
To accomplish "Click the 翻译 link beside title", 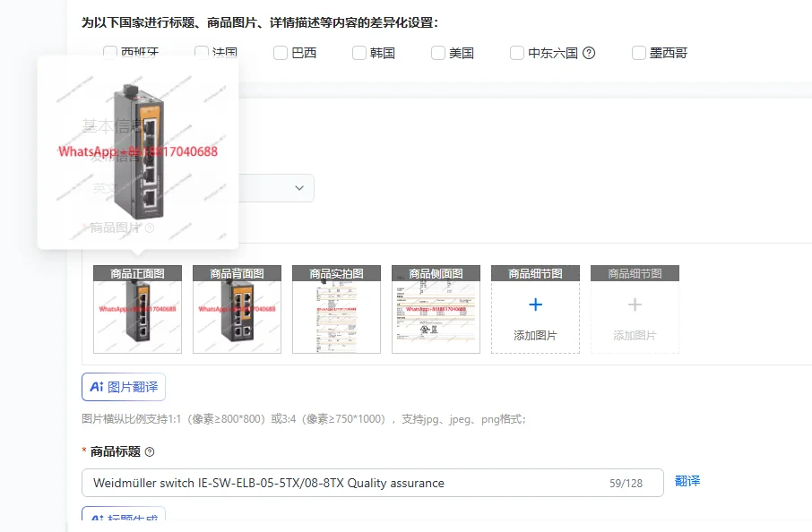I will click(x=687, y=481).
